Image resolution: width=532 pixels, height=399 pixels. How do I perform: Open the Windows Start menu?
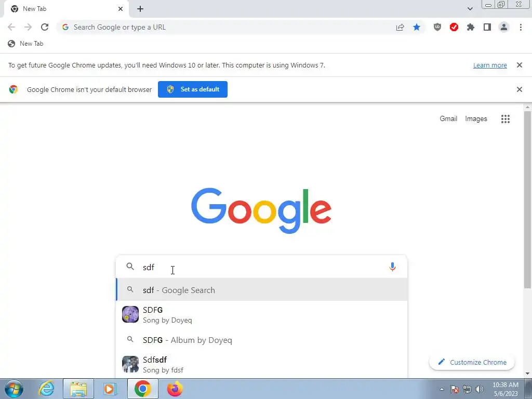14,389
